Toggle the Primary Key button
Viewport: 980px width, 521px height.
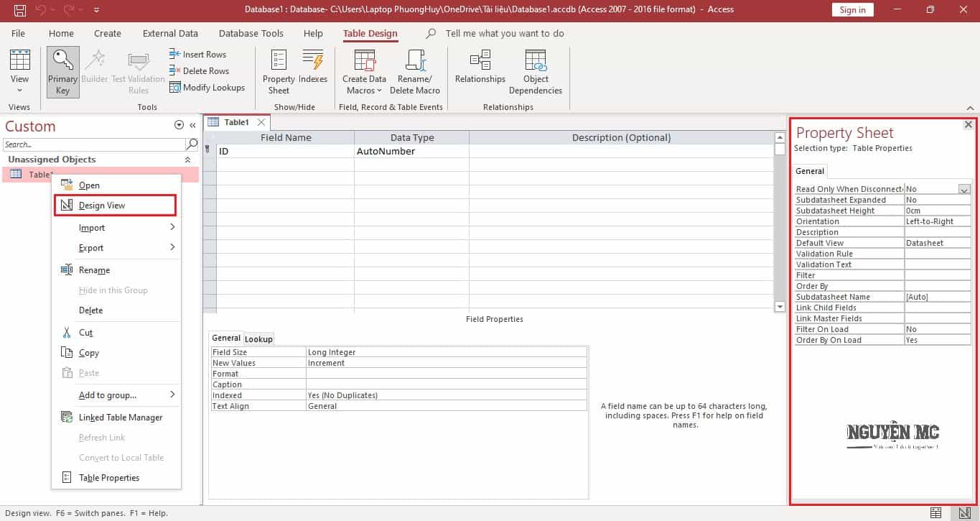[x=62, y=71]
